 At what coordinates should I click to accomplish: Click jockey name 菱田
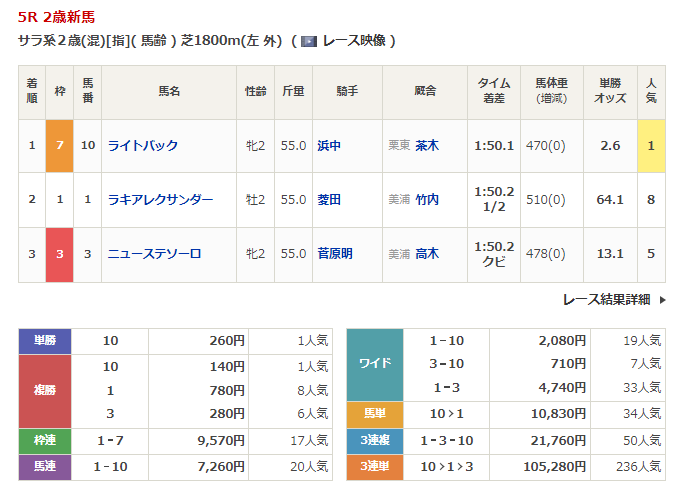329,200
